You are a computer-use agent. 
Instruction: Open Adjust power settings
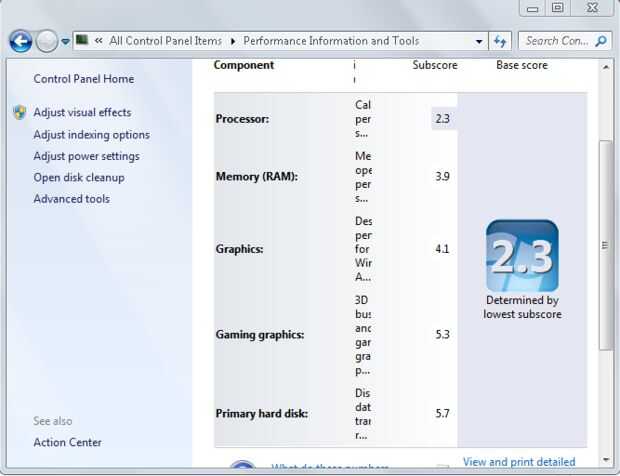[86, 156]
